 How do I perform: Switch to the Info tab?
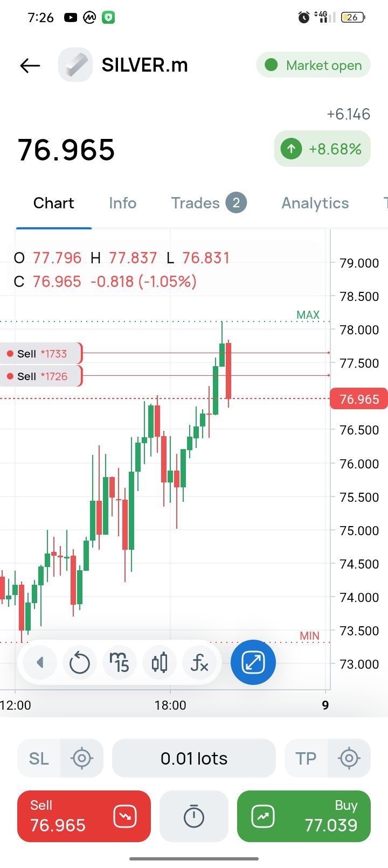point(122,203)
